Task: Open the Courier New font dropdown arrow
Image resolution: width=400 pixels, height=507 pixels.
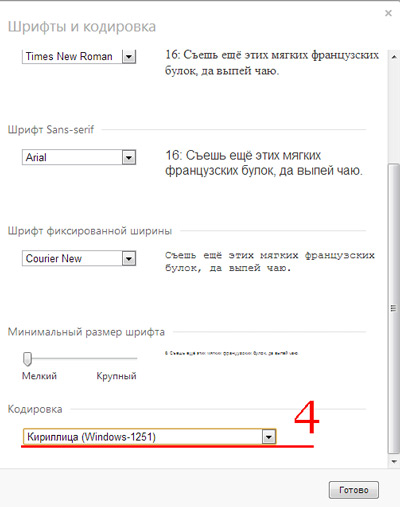Action: (x=129, y=258)
